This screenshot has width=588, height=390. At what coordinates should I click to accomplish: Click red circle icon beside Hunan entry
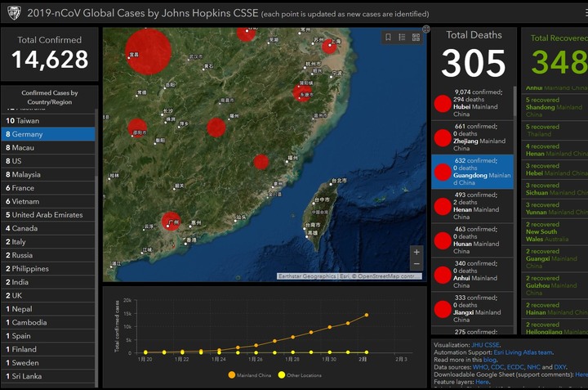point(443,240)
